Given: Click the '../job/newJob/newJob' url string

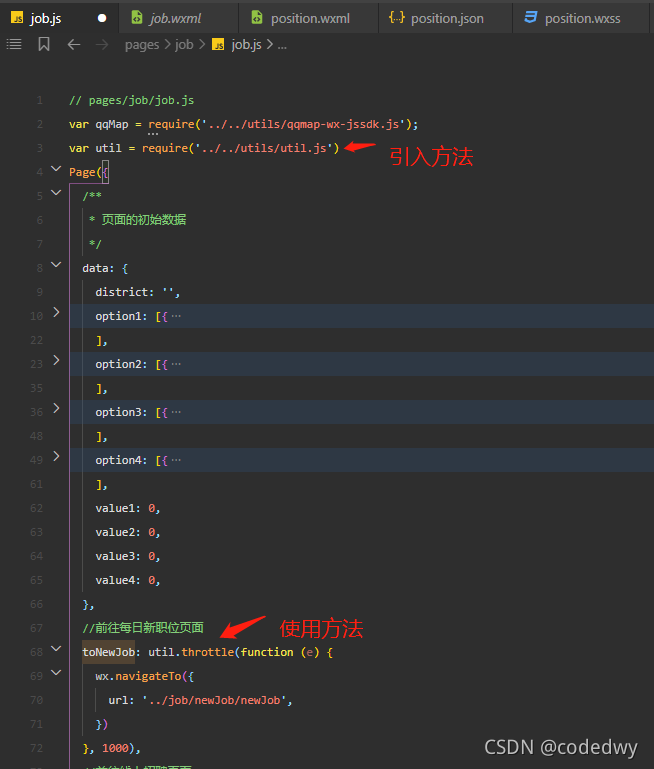Looking at the screenshot, I should 214,700.
